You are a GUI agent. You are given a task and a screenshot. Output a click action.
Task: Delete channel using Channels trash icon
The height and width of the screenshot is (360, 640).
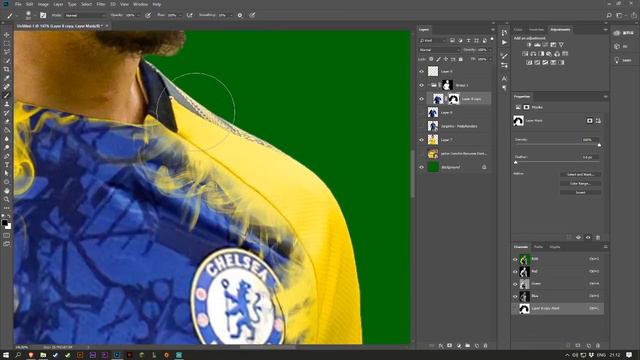[598, 346]
